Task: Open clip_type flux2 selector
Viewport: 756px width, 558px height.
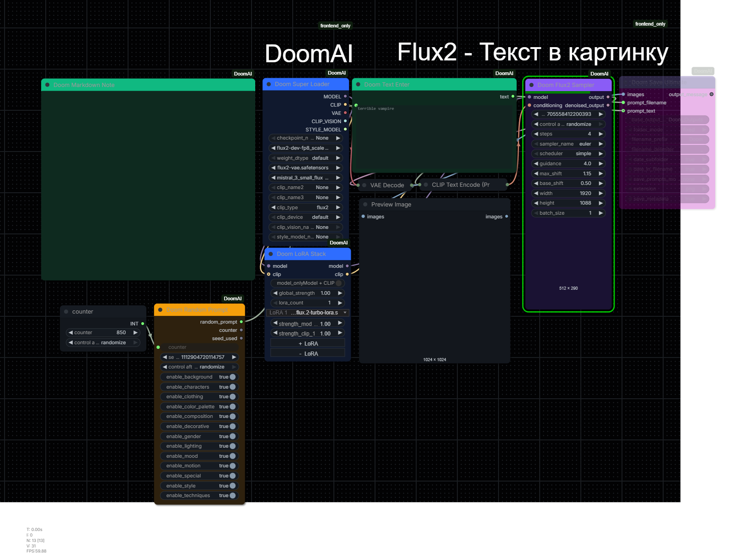Action: pyautogui.click(x=306, y=208)
